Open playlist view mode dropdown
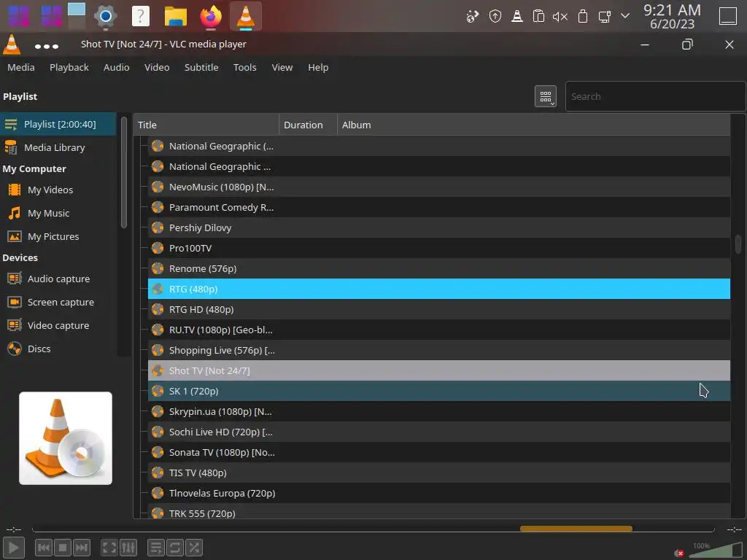This screenshot has height=560, width=747. tap(546, 97)
